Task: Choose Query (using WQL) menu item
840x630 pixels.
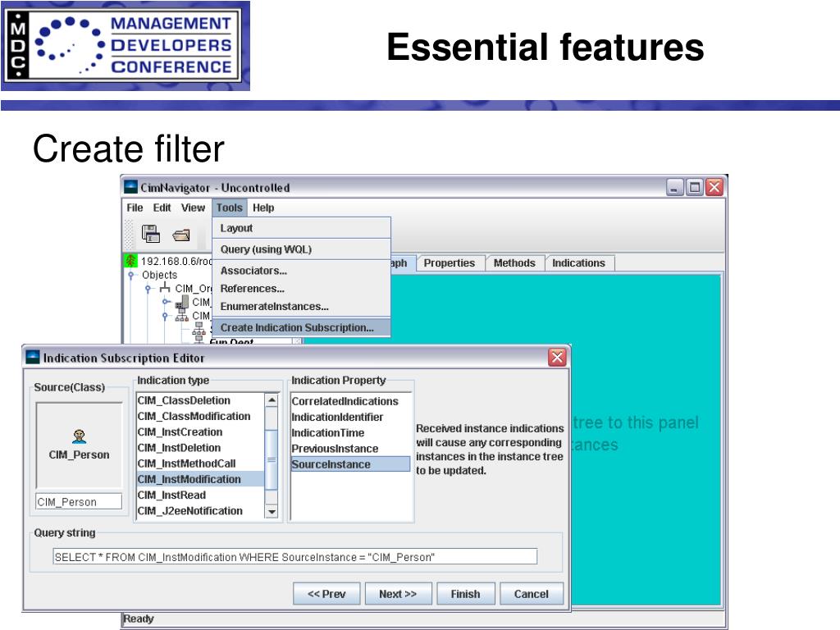Action: [302, 249]
